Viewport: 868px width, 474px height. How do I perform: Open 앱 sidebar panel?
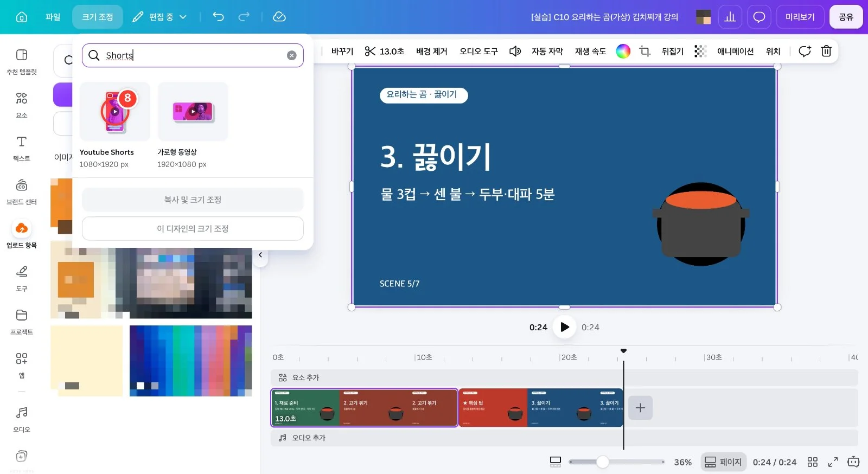tap(22, 366)
